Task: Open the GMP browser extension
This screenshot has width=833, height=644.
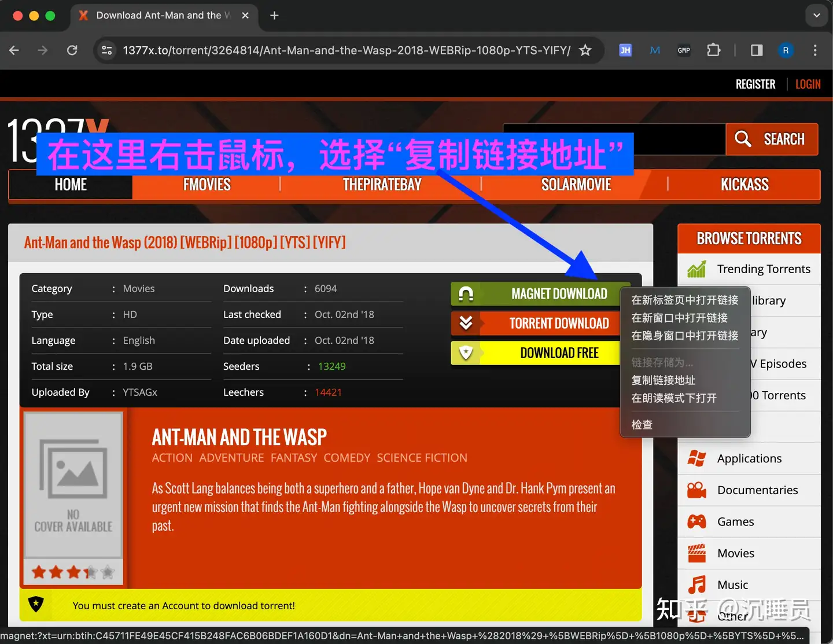Action: [684, 50]
